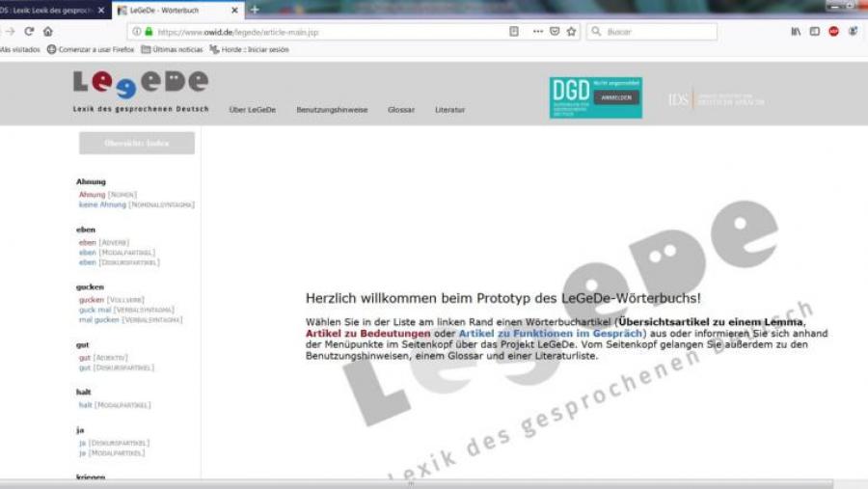The width and height of the screenshot is (868, 489).
Task: Open the 'keine Ahnung' Nominalsyntagma entry
Action: [103, 204]
